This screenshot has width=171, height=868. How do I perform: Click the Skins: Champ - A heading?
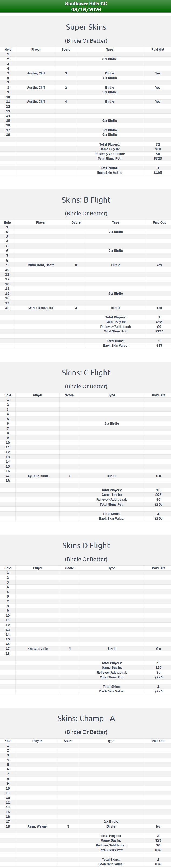(86, 718)
